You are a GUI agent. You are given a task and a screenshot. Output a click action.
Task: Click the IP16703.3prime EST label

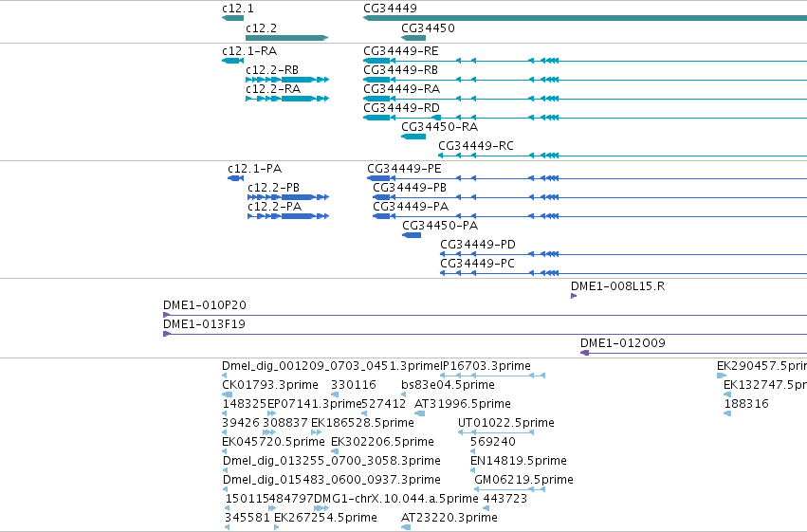pyautogui.click(x=486, y=366)
